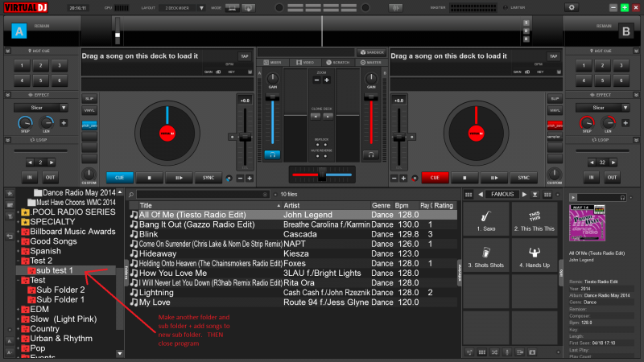Switch sampler bank to previous
Screen dimensions: 644x362
(481, 195)
